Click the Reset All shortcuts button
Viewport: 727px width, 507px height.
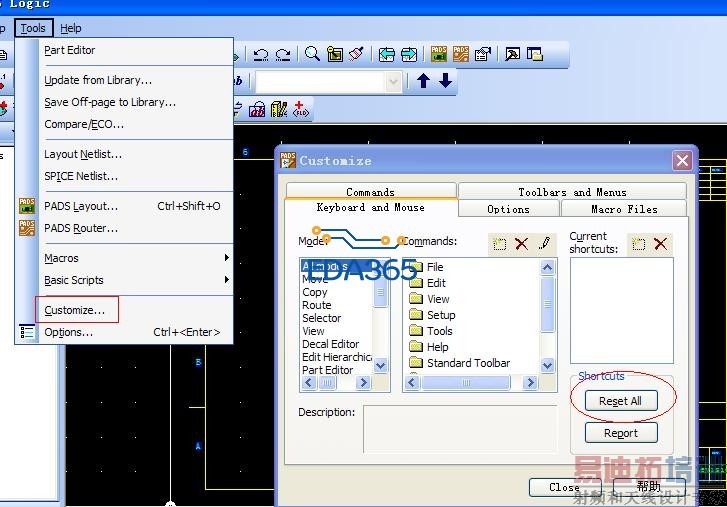tap(621, 401)
